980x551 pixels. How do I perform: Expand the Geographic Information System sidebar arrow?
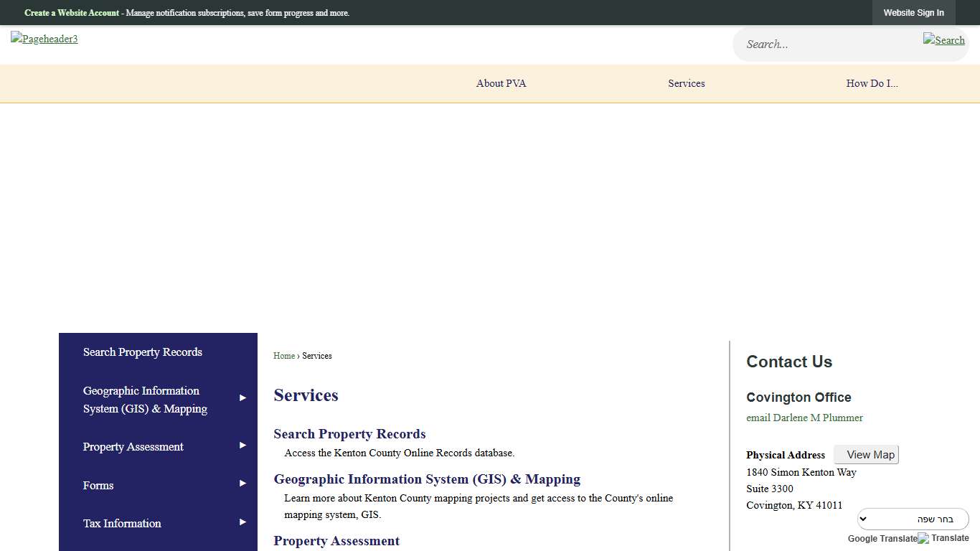pos(242,397)
